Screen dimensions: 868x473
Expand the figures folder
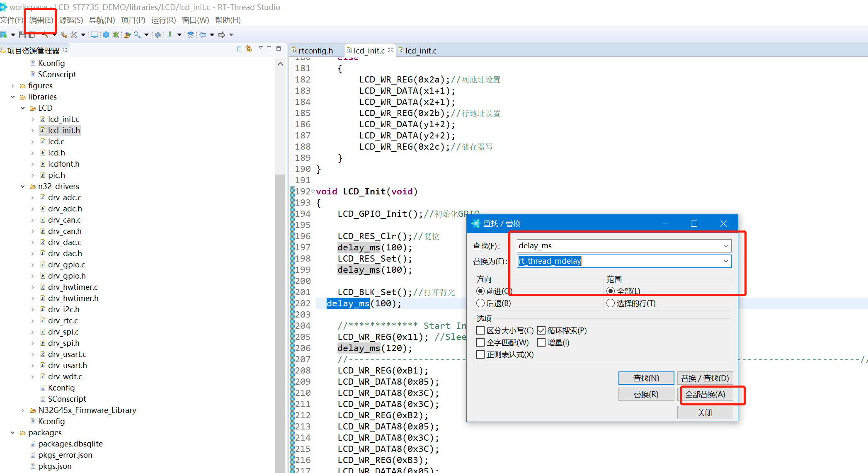pos(13,86)
